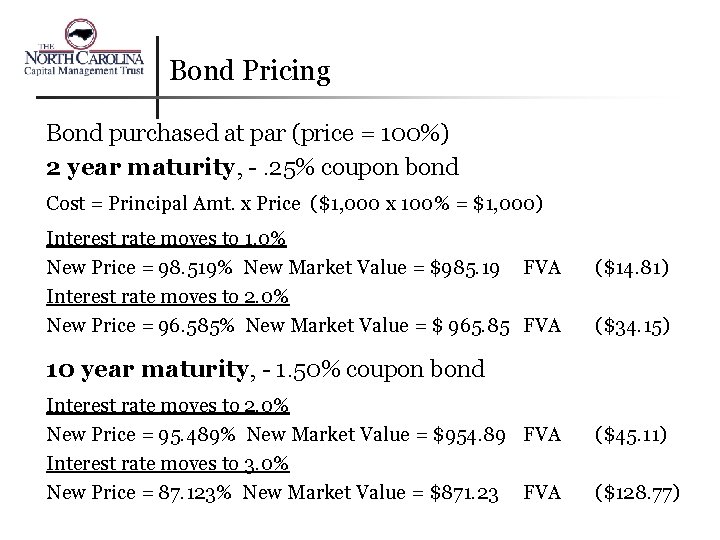720x540 pixels.
Task: Click 'Interest rate moves to 3.0%' underlined text
Action: (x=168, y=463)
